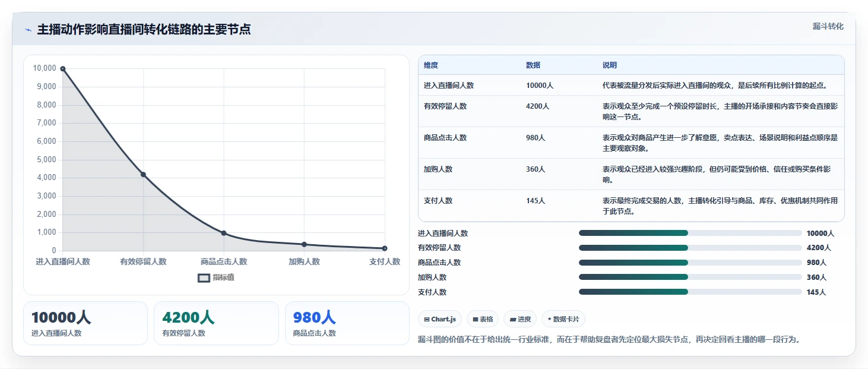The width and height of the screenshot is (868, 369).
Task: Click the 漏斗转化 tag in the header
Action: [828, 26]
